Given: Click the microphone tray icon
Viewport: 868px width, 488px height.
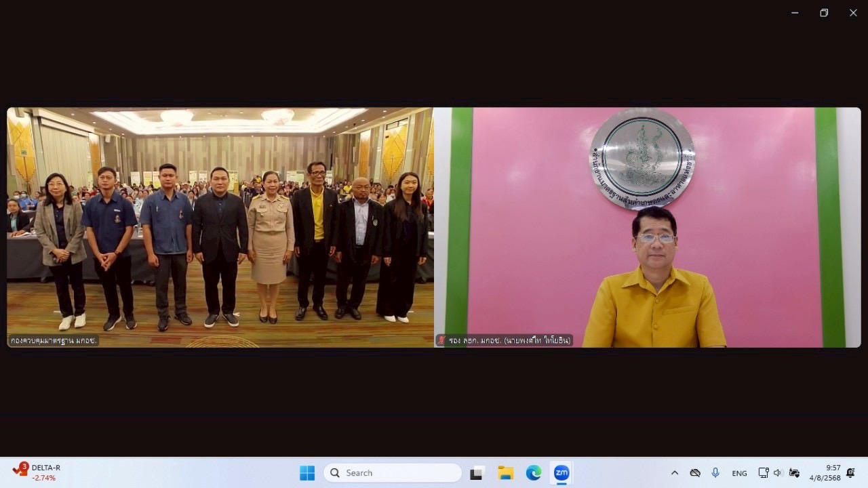Looking at the screenshot, I should tap(715, 473).
